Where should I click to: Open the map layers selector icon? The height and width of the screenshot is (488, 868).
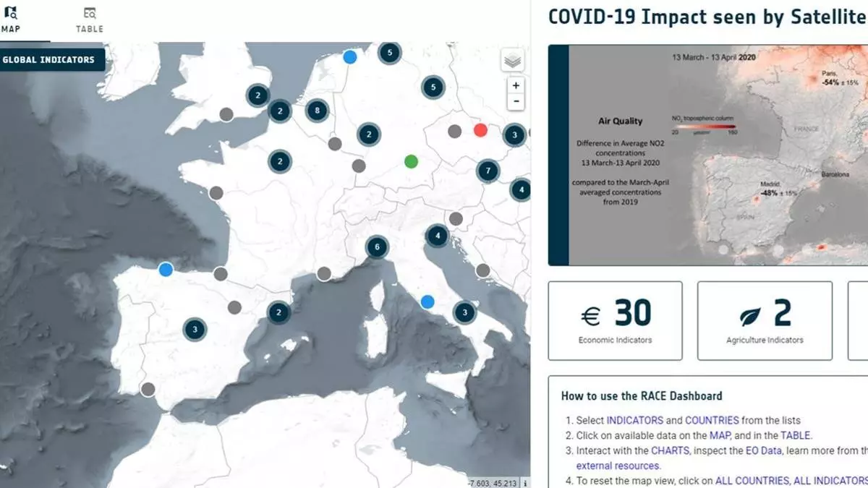(513, 61)
